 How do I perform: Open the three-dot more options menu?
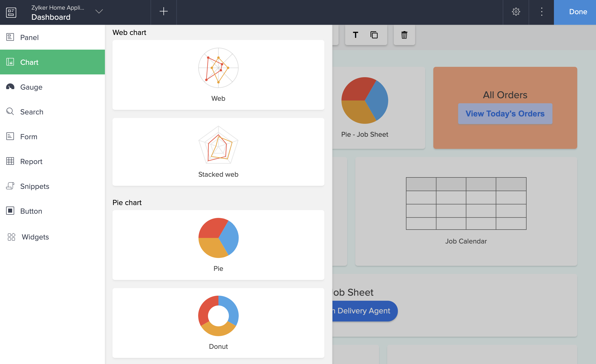point(542,12)
